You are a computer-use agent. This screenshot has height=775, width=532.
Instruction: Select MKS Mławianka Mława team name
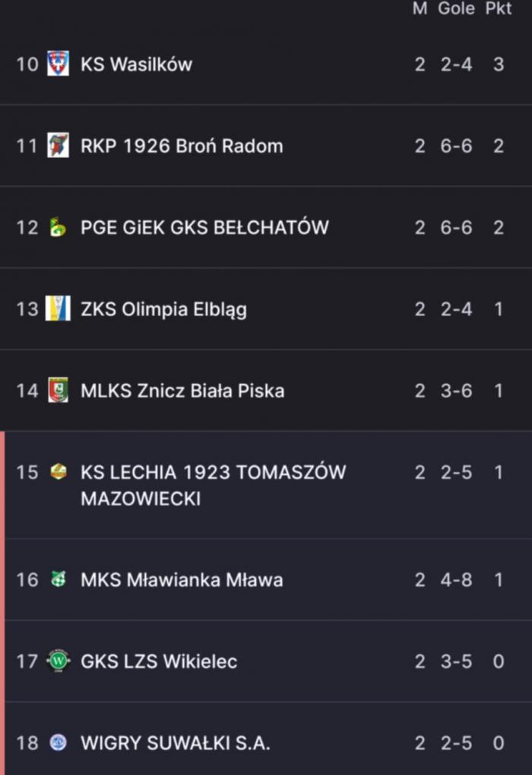pos(182,580)
